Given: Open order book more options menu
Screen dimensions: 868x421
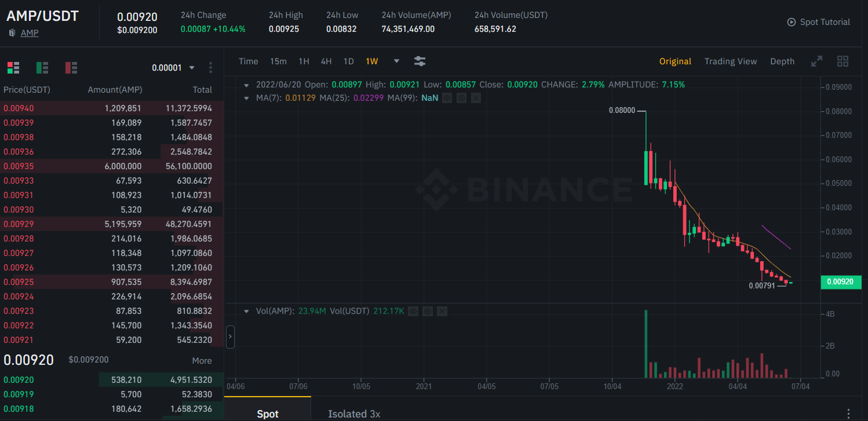Looking at the screenshot, I should pyautogui.click(x=211, y=68).
